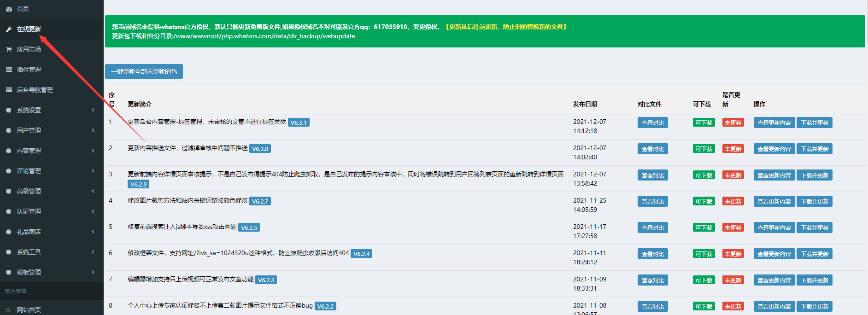Click the wrench icon beside 在线更新
868x315 pixels.
9,29
